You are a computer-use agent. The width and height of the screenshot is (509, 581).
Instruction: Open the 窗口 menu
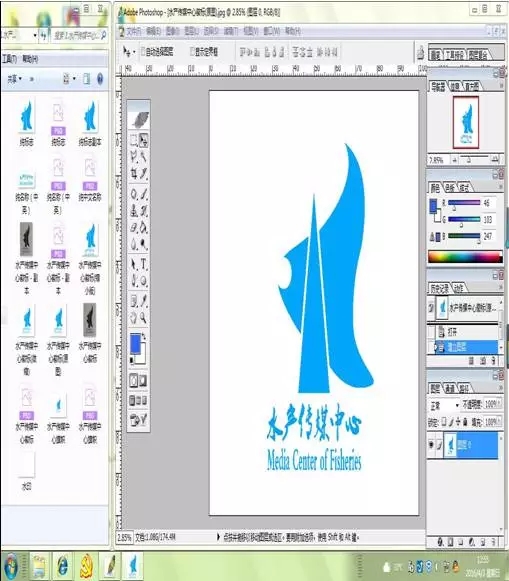272,31
